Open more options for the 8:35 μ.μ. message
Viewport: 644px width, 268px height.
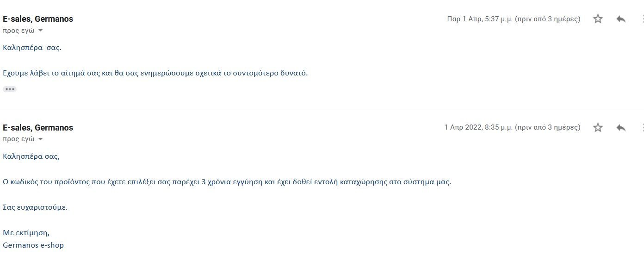pos(643,127)
